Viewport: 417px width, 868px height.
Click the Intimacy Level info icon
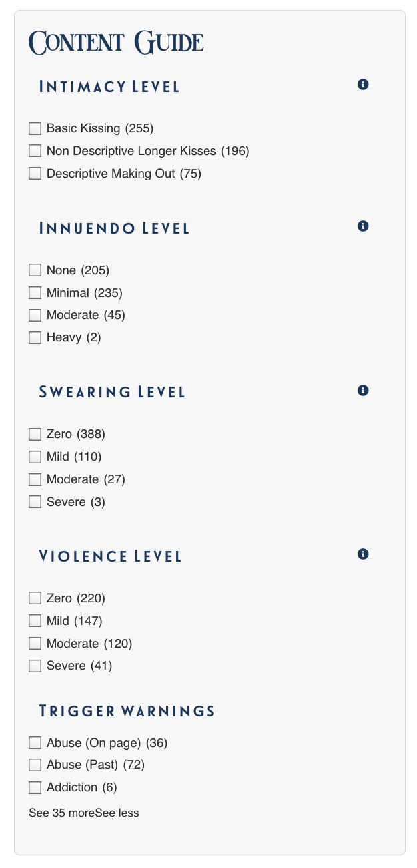pyautogui.click(x=363, y=85)
